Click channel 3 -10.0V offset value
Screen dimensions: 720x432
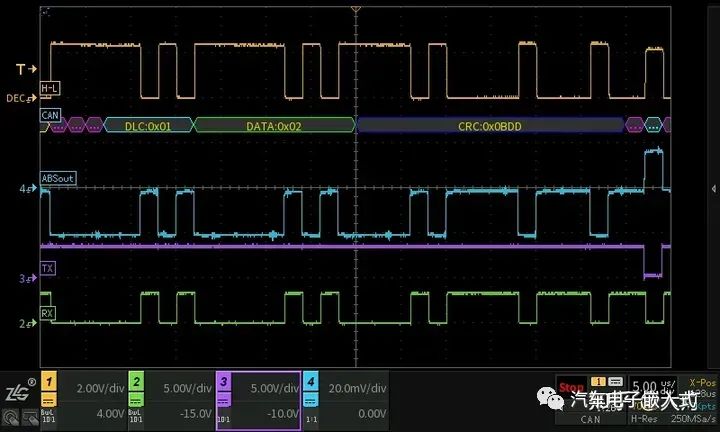[283, 414]
